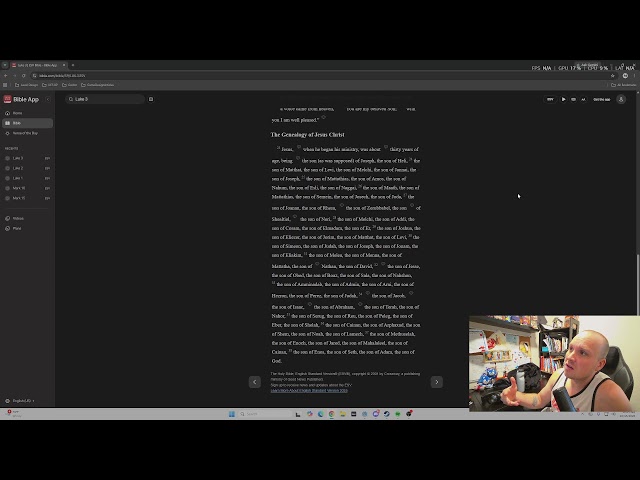This screenshot has height=480, width=640.
Task: Open Steam from the taskbar
Action: 387,414
